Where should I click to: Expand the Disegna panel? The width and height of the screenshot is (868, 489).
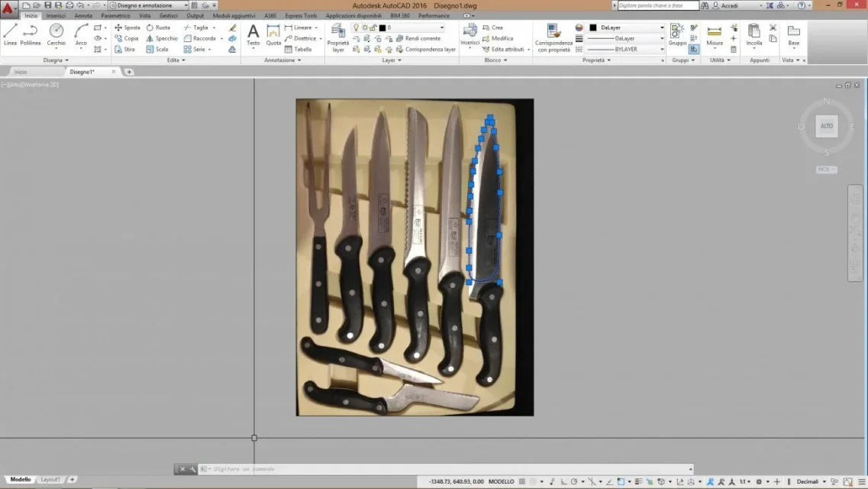[56, 60]
